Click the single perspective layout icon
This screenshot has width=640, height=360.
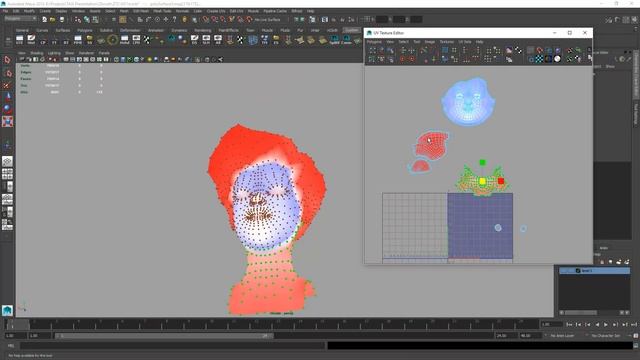tap(7, 161)
